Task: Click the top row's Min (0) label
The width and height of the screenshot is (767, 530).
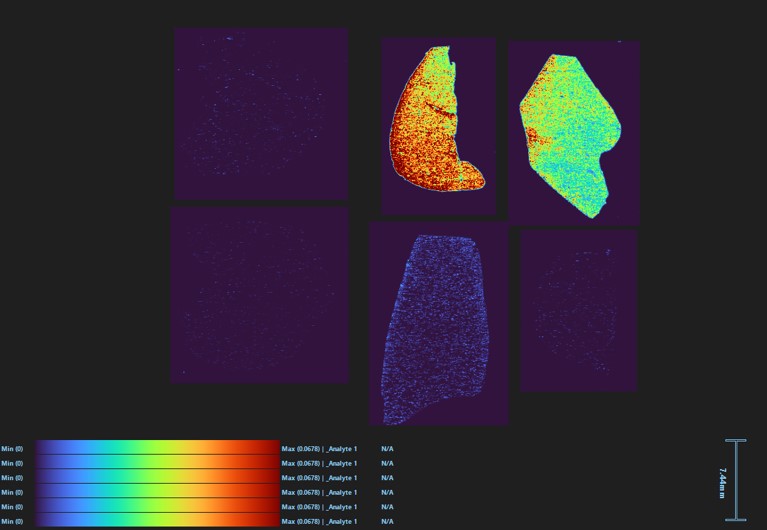Action: click(12, 449)
